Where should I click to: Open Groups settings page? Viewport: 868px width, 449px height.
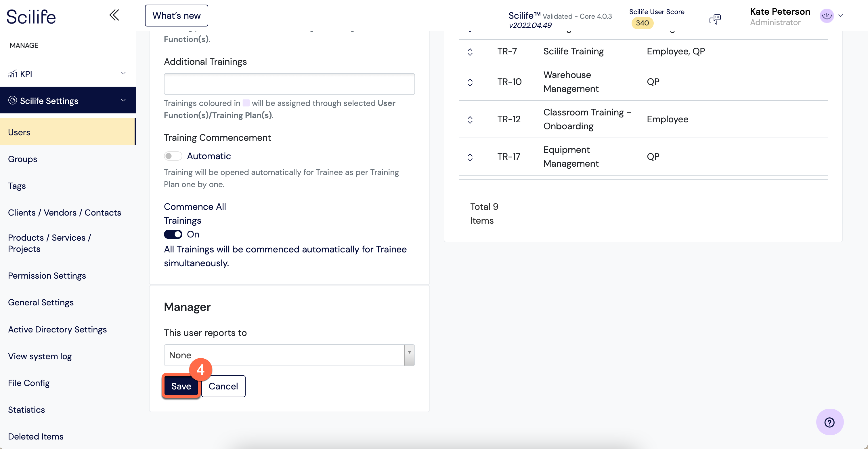(22, 159)
